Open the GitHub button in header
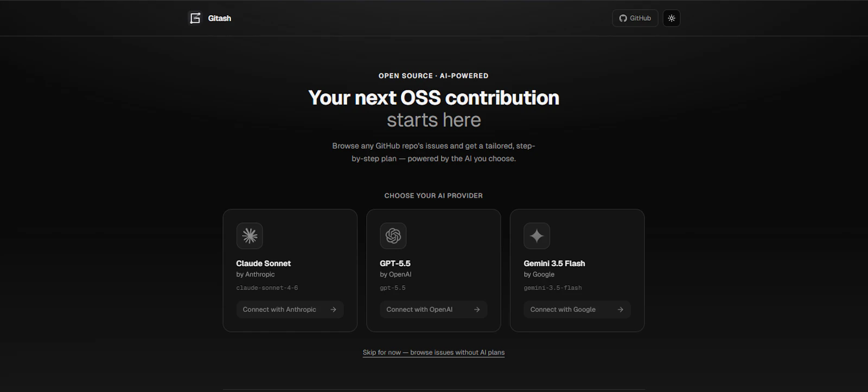This screenshot has height=392, width=868. click(635, 18)
